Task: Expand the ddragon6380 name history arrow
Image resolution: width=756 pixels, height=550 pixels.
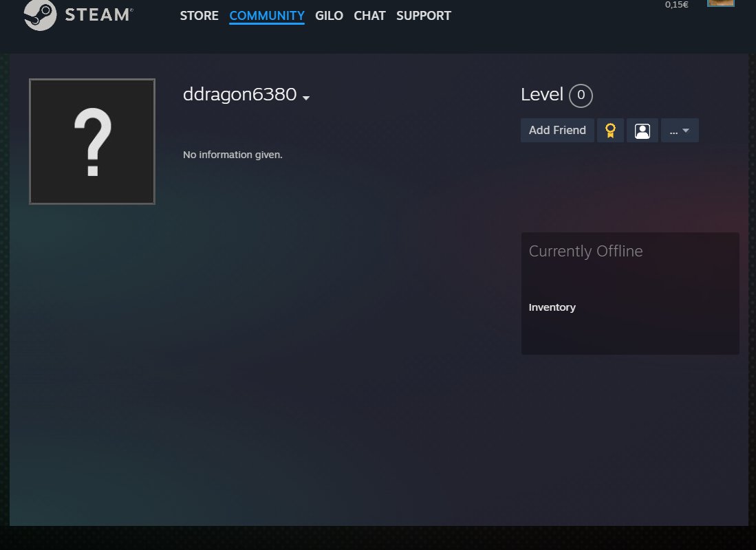Action: coord(305,98)
